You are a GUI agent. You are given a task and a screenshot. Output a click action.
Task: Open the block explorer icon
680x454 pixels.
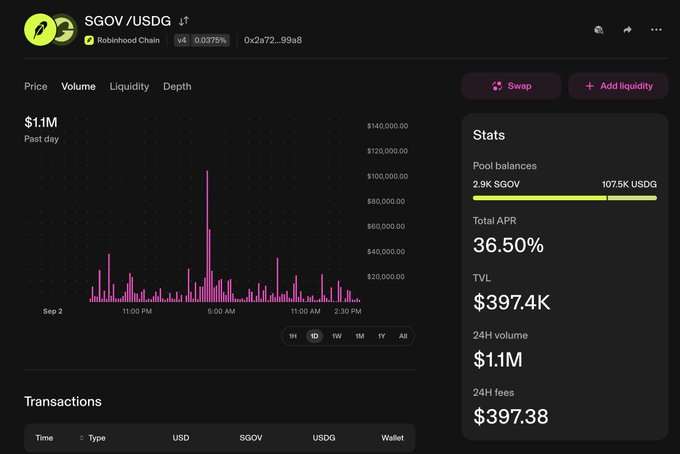[x=599, y=30]
